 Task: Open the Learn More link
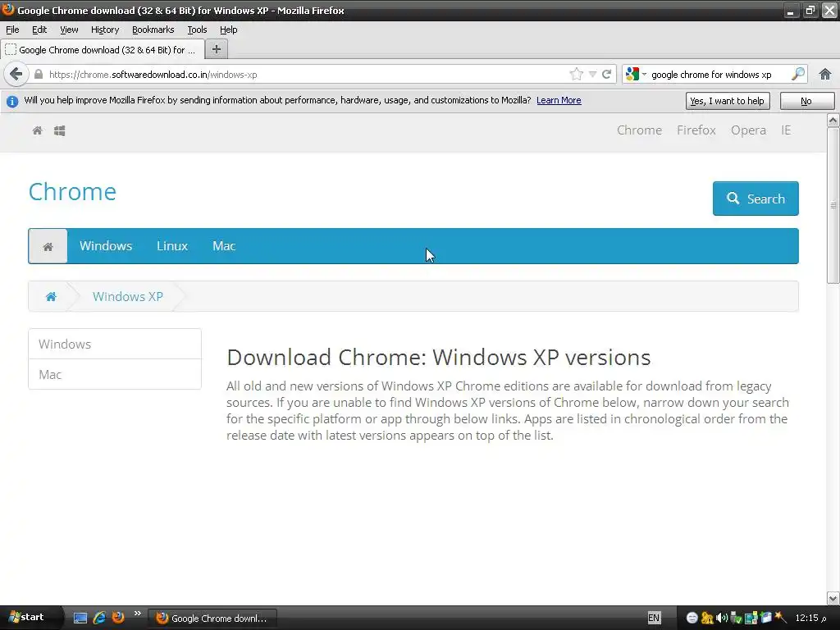pos(559,100)
